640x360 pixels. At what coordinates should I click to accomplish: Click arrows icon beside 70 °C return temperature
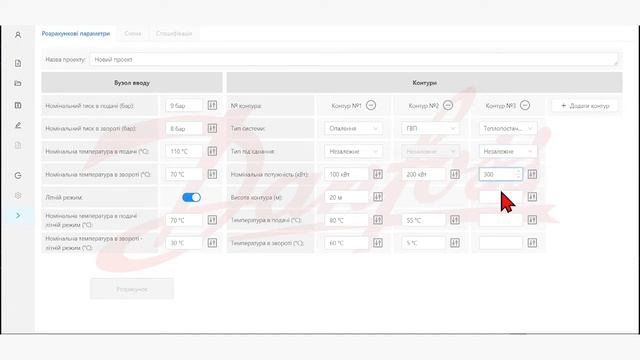coord(212,174)
